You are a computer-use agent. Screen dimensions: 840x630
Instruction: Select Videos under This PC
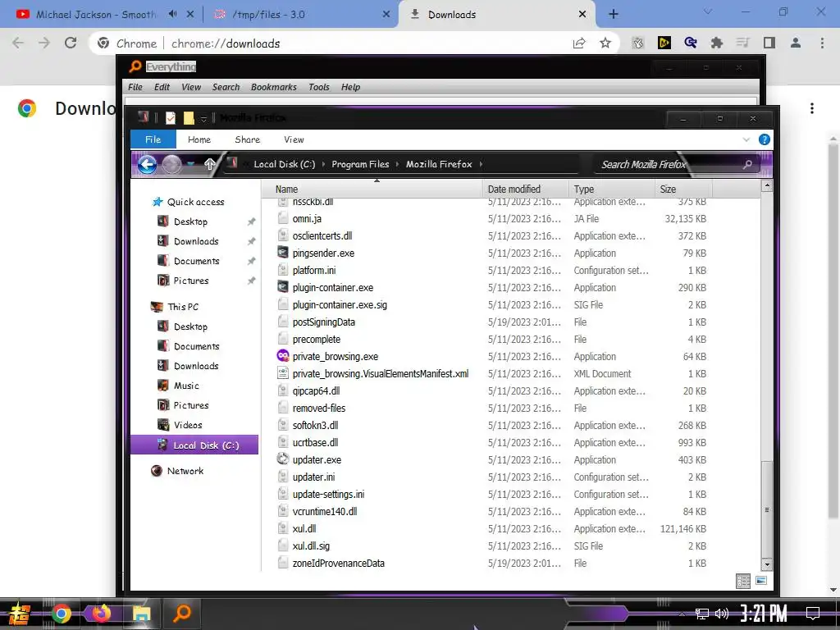pyautogui.click(x=188, y=426)
